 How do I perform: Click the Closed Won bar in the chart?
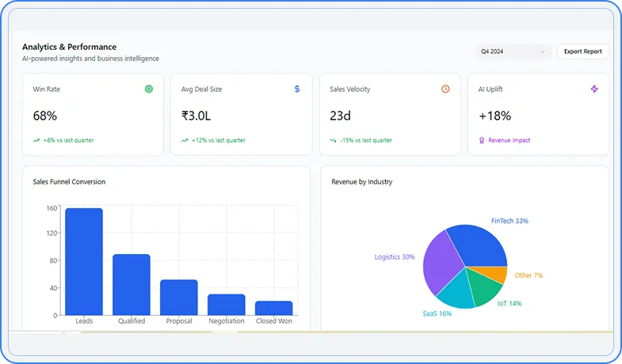point(273,308)
